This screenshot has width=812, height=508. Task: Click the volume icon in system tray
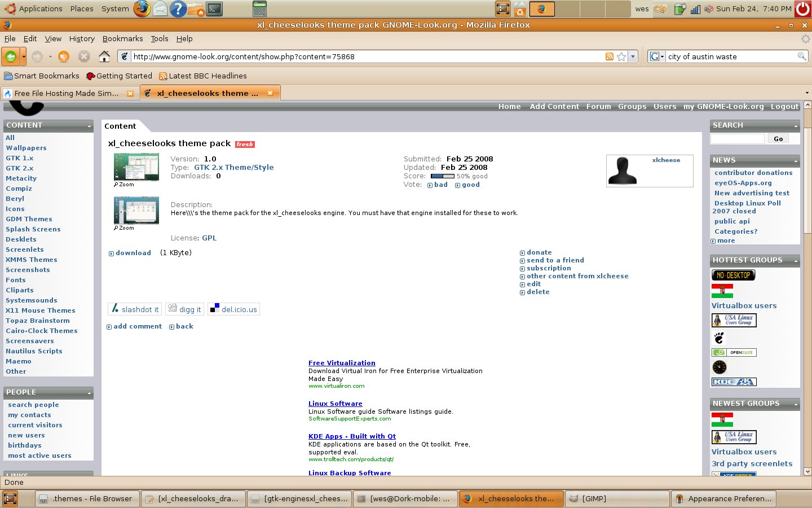click(709, 9)
